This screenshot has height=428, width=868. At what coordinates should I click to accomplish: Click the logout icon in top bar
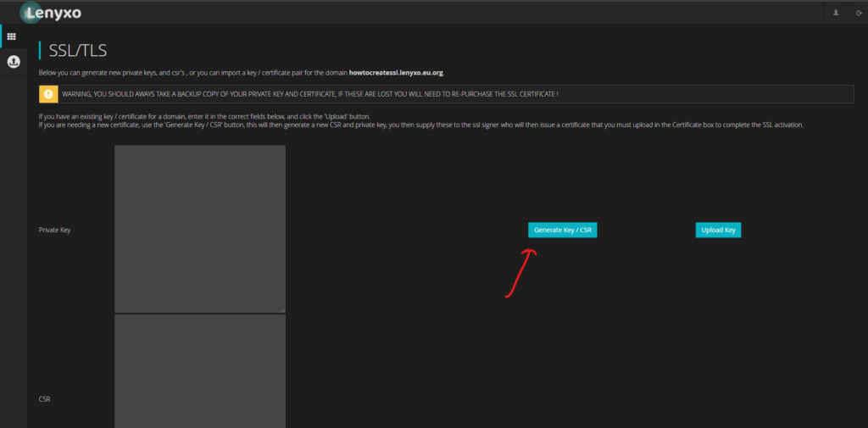859,12
